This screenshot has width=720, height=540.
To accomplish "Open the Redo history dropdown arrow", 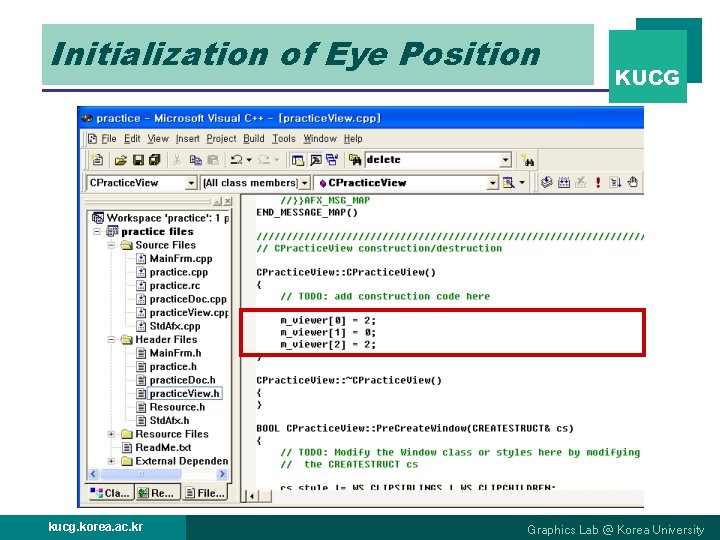I will click(x=276, y=160).
